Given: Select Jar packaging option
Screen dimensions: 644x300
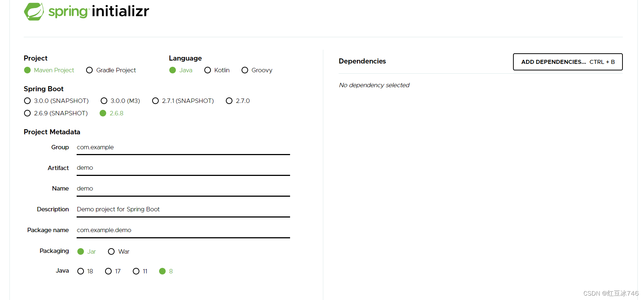Looking at the screenshot, I should tap(86, 251).
